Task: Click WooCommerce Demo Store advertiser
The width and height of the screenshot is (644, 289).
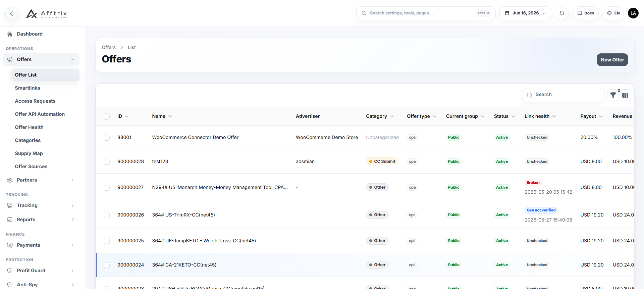Action: [327, 137]
